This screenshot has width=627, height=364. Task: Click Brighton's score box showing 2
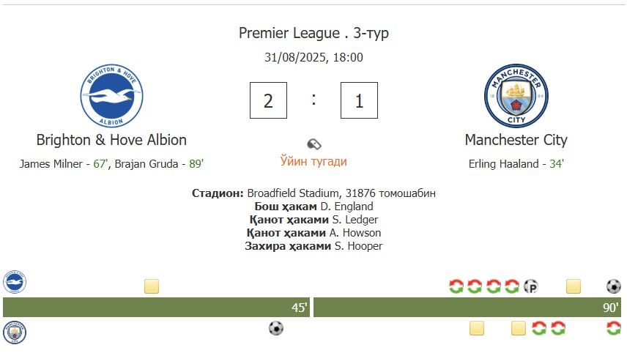click(268, 100)
